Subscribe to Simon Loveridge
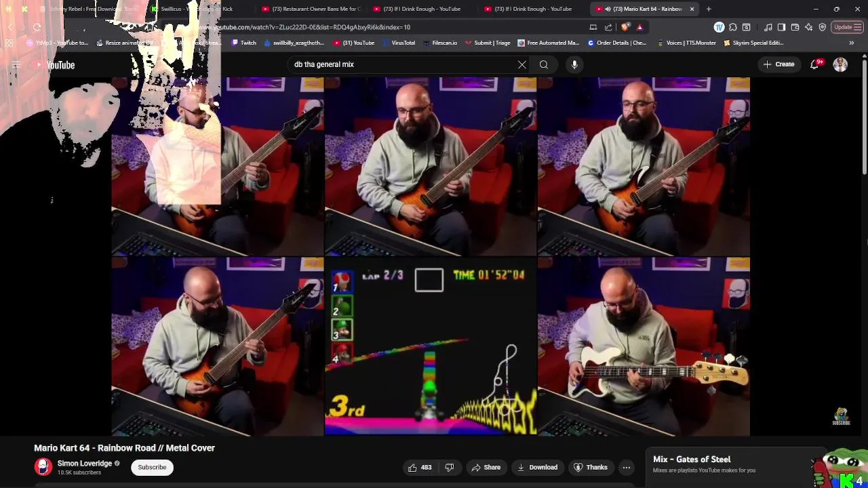Image resolution: width=868 pixels, height=488 pixels. pos(152,467)
